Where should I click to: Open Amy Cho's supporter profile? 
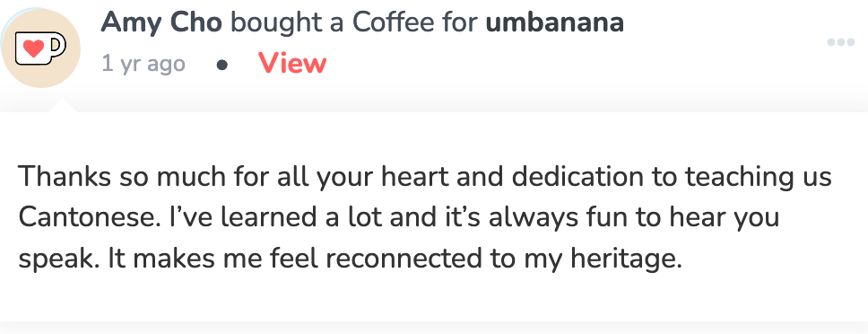pos(161,22)
